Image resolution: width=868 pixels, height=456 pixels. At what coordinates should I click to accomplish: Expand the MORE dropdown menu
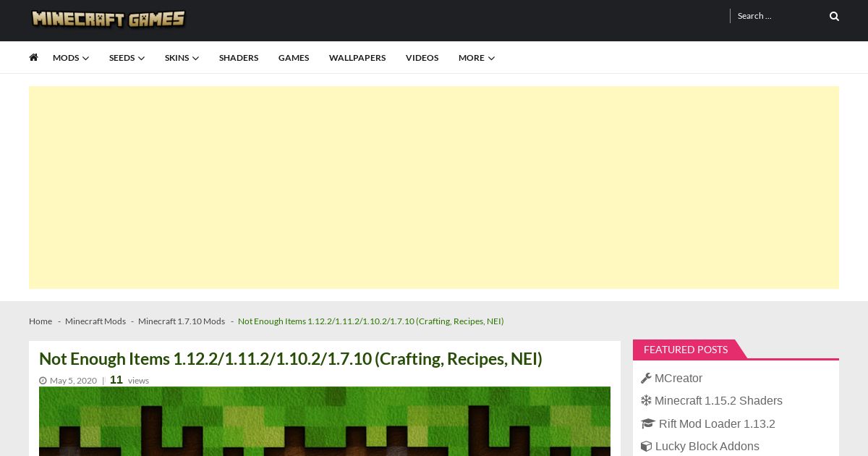click(477, 58)
